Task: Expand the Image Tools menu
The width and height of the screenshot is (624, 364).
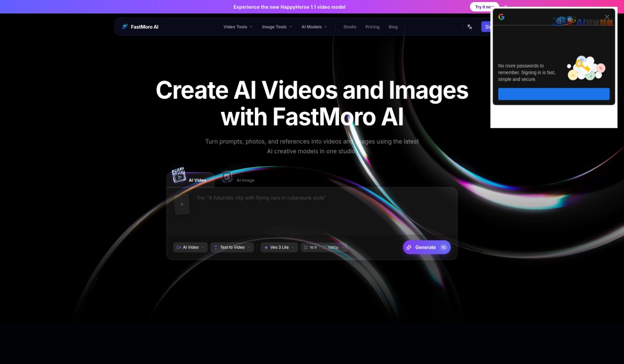Action: coord(277,27)
